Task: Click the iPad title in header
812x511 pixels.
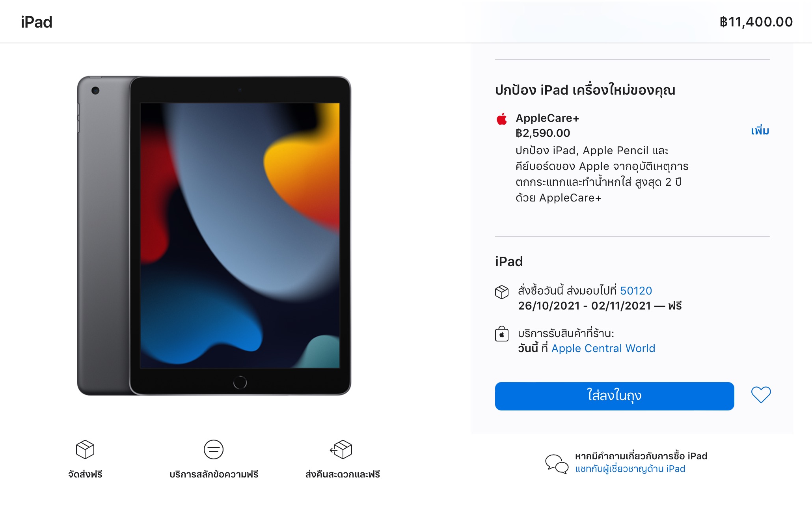Action: point(37,22)
